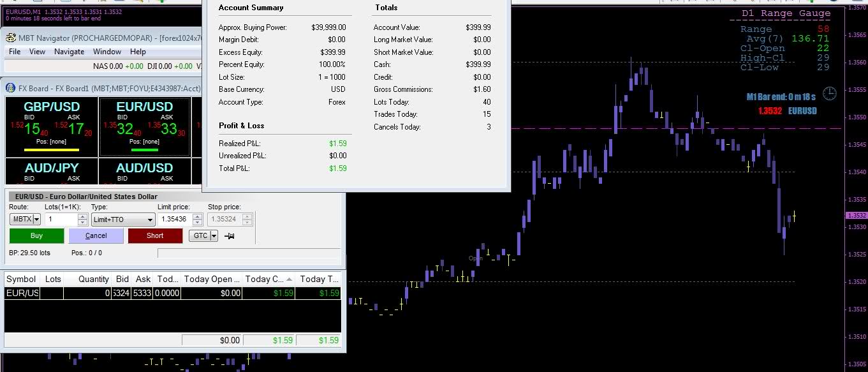The width and height of the screenshot is (868, 372).
Task: Click the Lots Today value 40
Action: tap(487, 102)
